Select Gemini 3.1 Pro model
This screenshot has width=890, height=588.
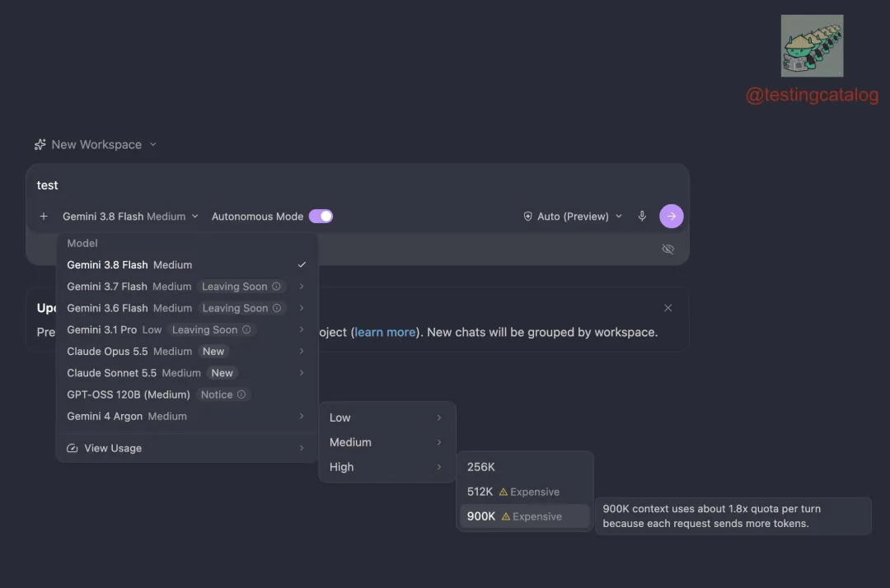[187, 329]
